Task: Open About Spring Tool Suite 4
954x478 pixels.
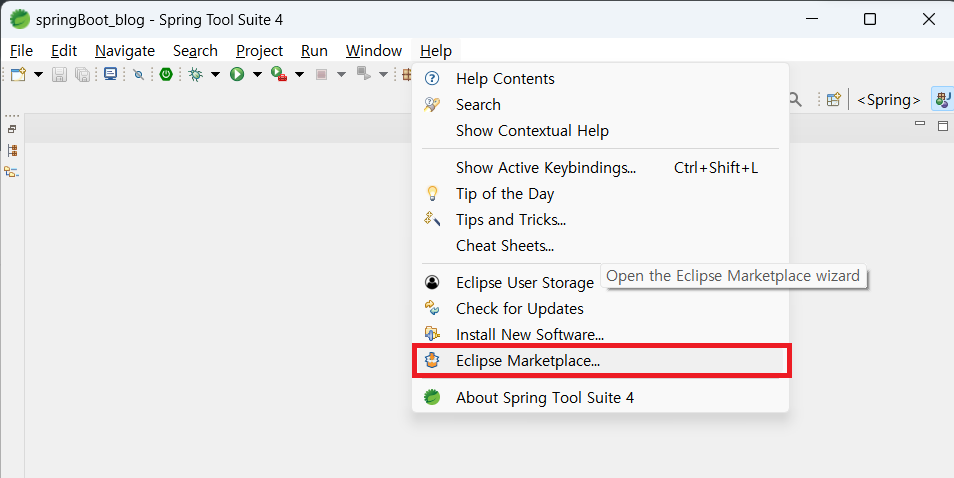Action: pyautogui.click(x=601, y=398)
